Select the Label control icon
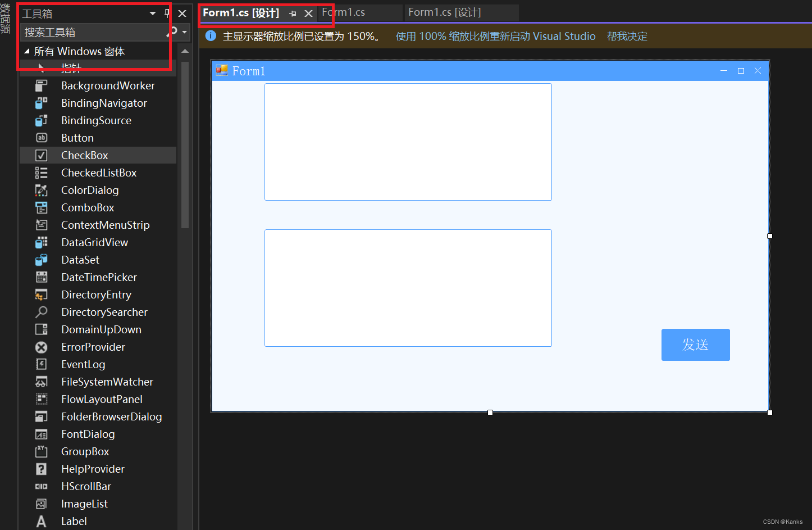 [42, 521]
